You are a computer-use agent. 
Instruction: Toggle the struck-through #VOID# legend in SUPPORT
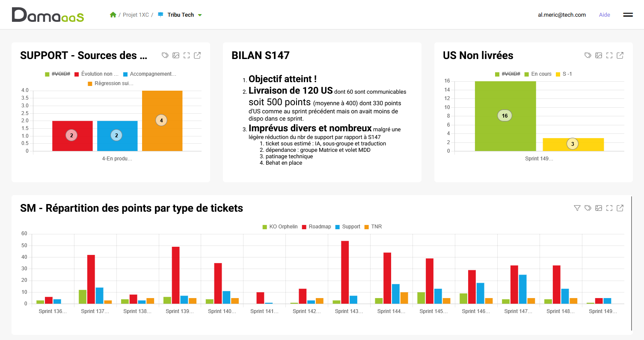coord(57,74)
